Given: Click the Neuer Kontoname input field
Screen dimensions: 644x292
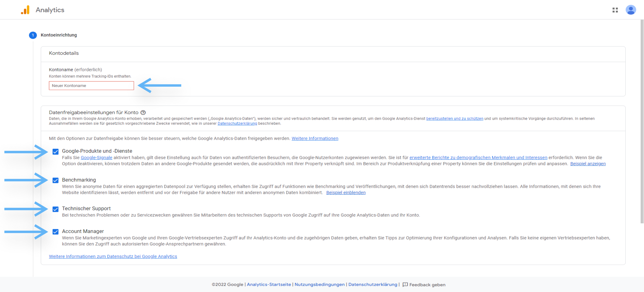Looking at the screenshot, I should (91, 86).
